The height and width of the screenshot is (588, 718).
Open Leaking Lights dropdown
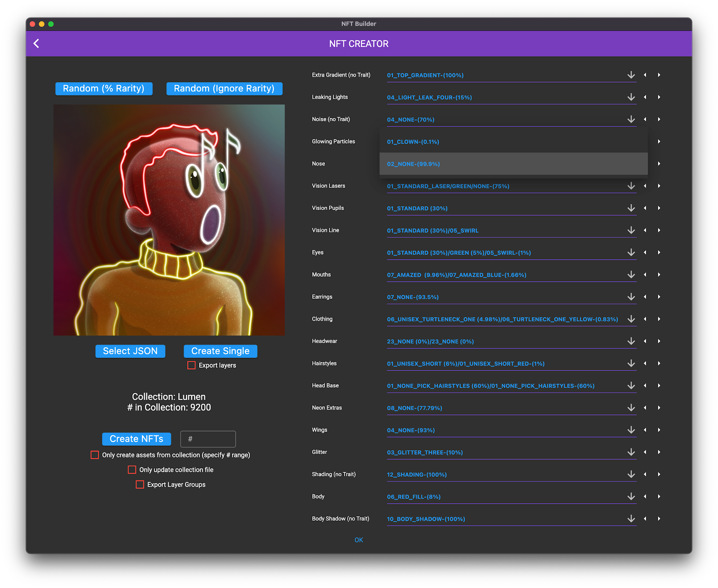(x=512, y=97)
